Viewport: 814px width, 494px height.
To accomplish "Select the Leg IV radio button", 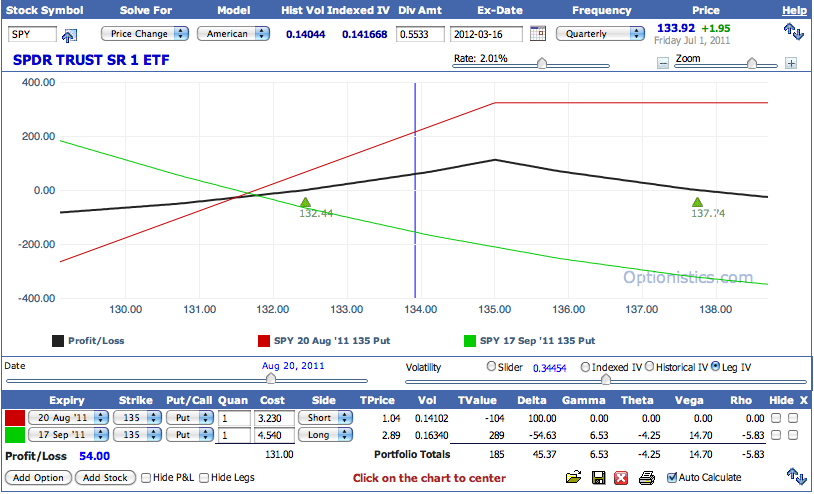I will click(716, 366).
